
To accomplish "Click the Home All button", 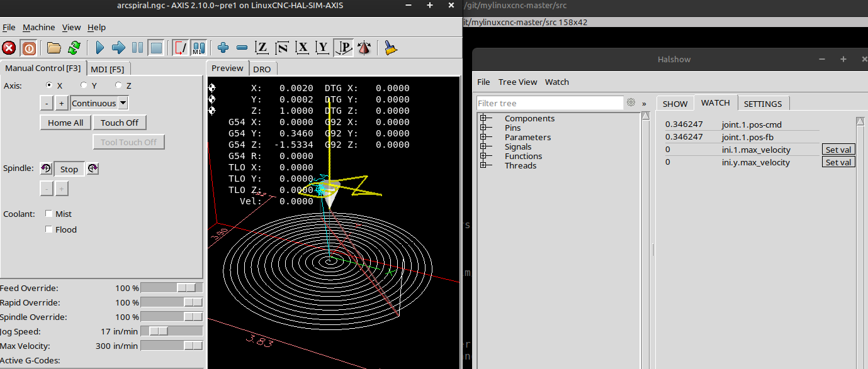I will pyautogui.click(x=65, y=123).
